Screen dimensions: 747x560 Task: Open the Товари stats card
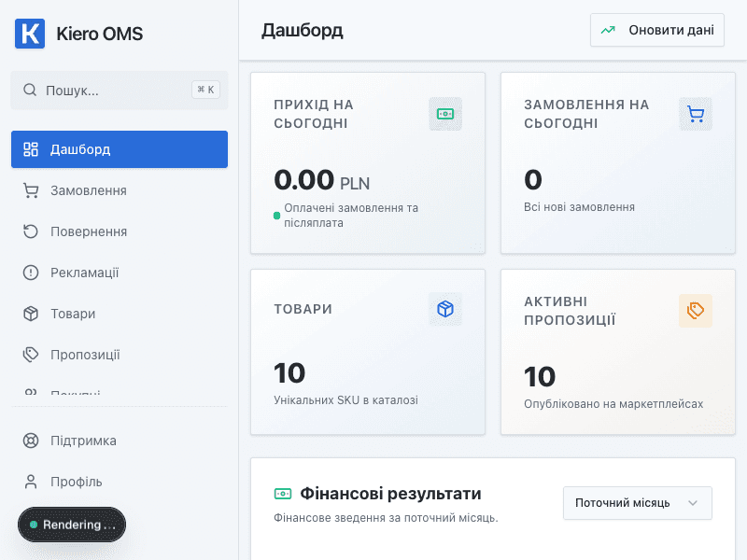point(368,352)
